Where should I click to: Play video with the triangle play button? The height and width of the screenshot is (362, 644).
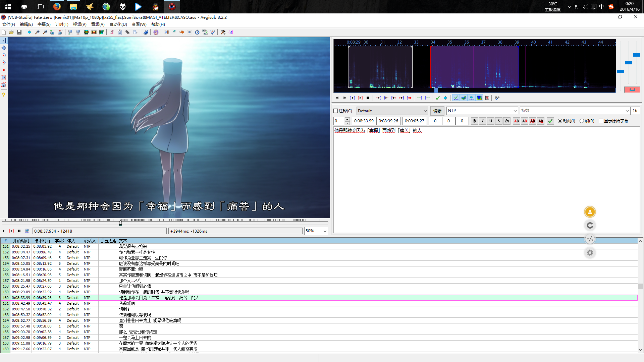tap(4, 231)
